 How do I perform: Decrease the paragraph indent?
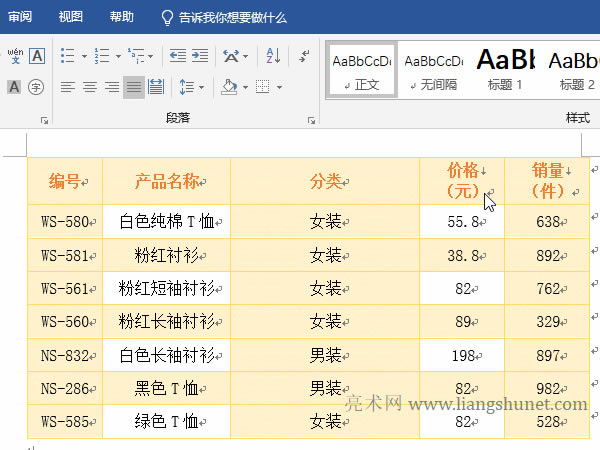pyautogui.click(x=178, y=55)
